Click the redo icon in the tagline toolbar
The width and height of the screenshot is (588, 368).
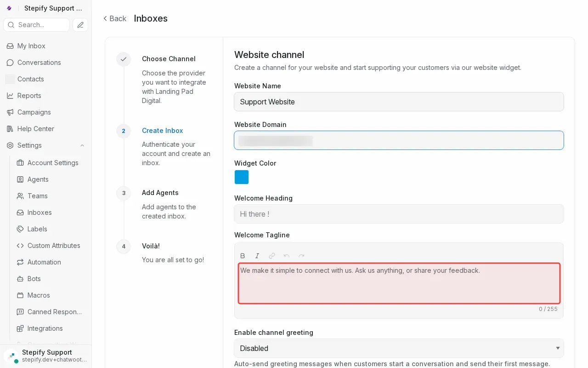[301, 256]
